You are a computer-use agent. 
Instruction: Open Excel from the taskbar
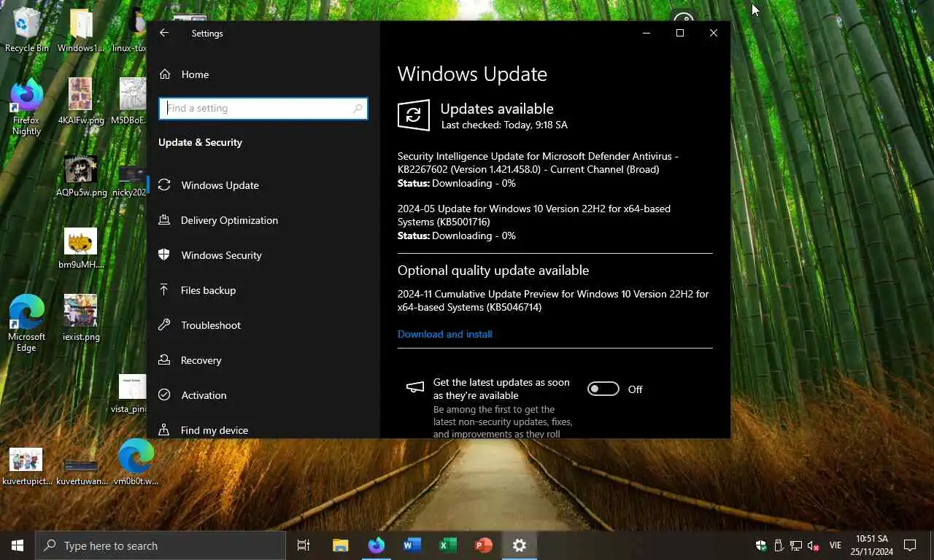(x=448, y=545)
